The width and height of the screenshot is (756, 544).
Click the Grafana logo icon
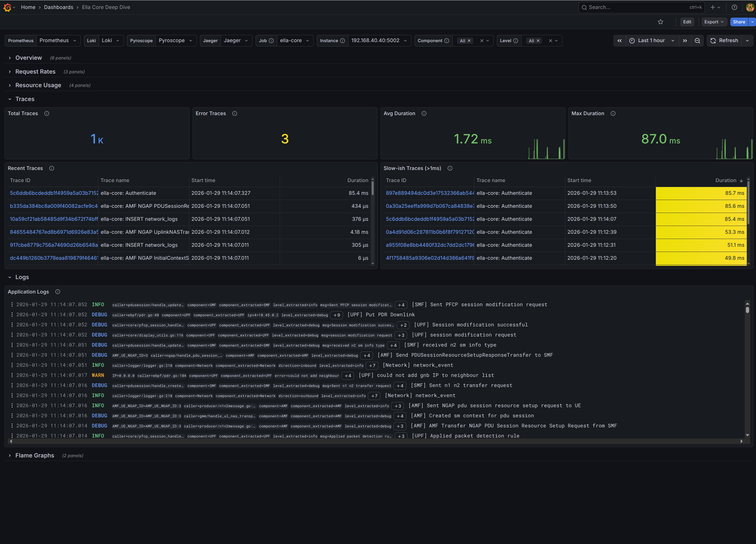click(7, 7)
